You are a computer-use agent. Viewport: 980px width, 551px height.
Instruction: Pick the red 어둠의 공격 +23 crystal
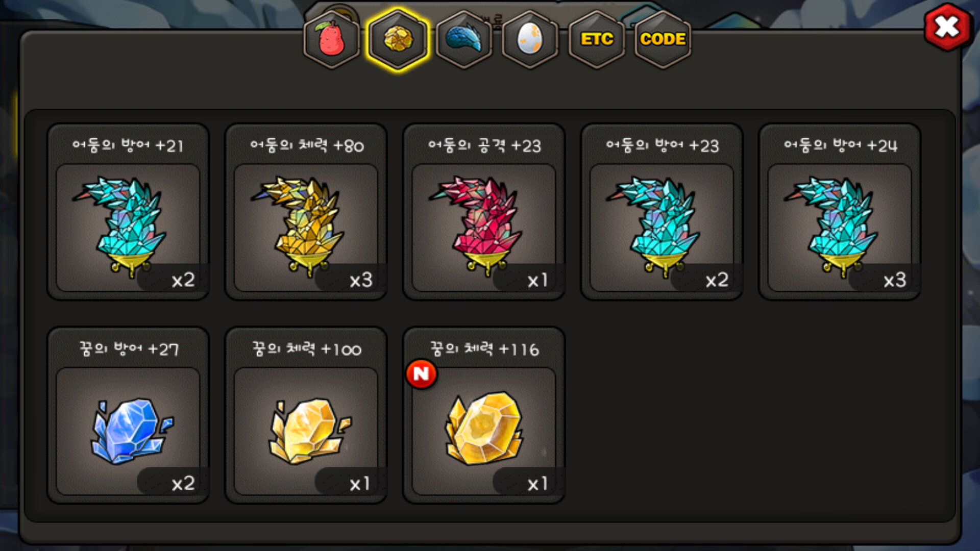coord(484,212)
